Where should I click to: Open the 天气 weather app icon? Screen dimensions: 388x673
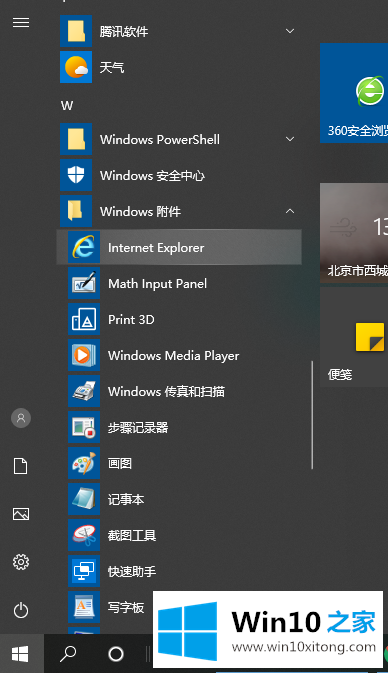tap(76, 67)
